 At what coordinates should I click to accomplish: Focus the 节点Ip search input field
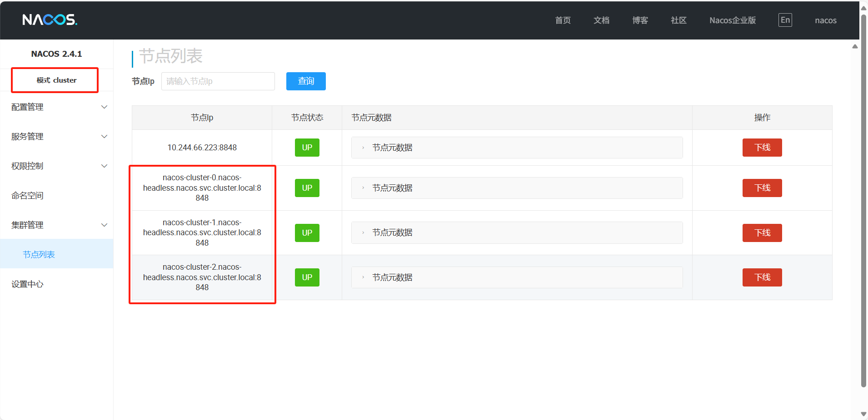tap(218, 81)
